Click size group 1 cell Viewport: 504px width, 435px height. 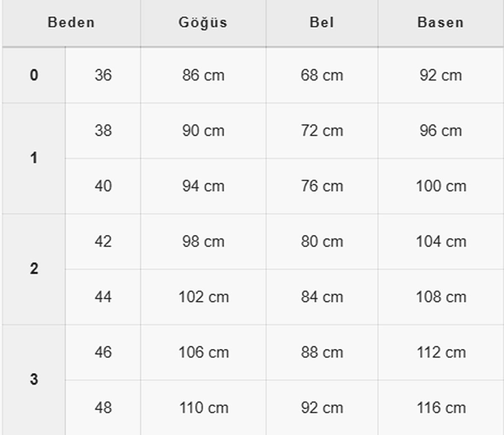click(34, 158)
